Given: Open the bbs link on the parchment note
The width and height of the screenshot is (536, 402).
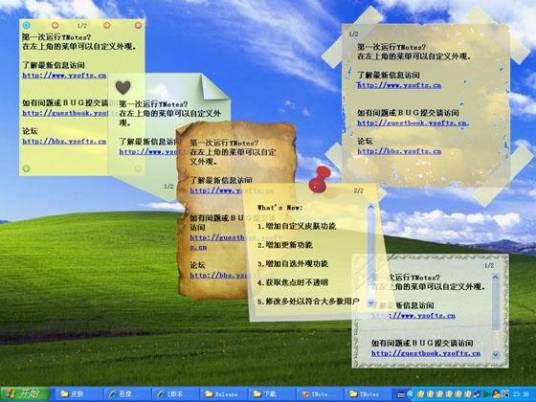Looking at the screenshot, I should [x=219, y=275].
